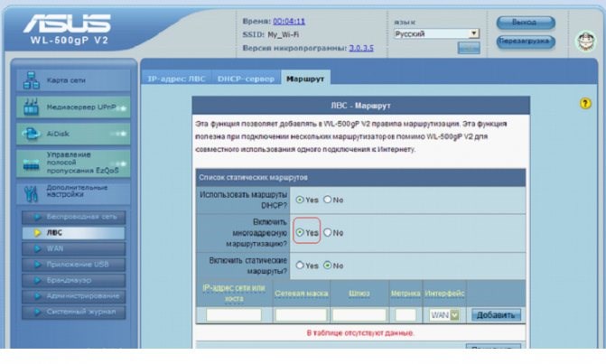Click the mascot face icon at top right
The height and width of the screenshot is (364, 606).
click(x=585, y=41)
